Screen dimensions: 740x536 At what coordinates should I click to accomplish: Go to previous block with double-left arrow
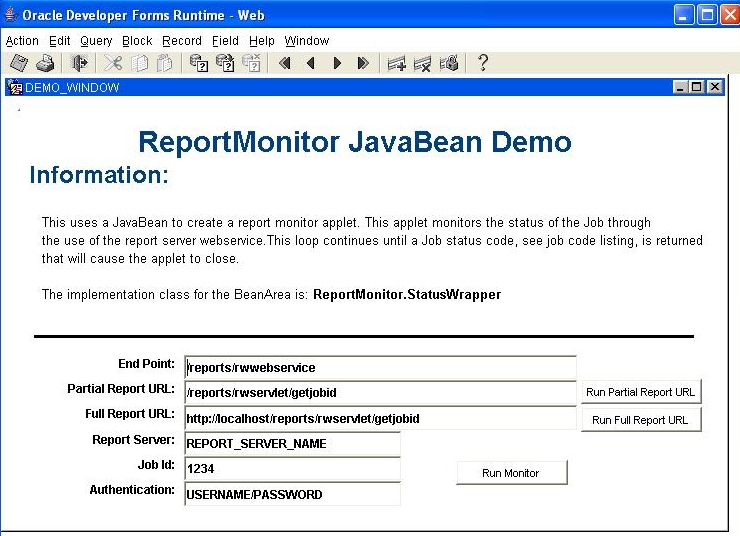285,63
